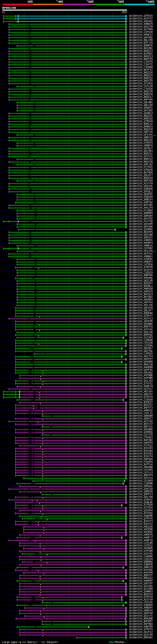Open hit UniRef100_Q41642
This screenshot has height=644, width=157.
141,22
